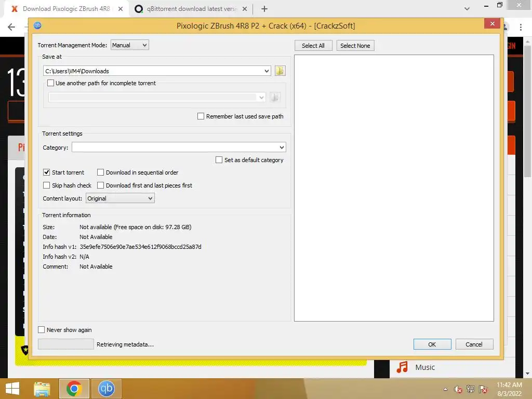Click the clock showing 11:42 AM
This screenshot has width=532, height=399.
pos(509,385)
